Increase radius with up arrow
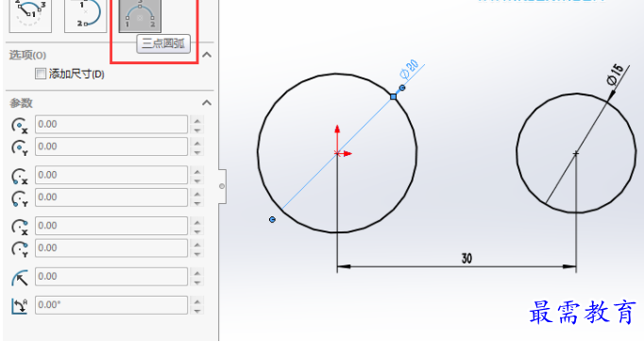 [197, 272]
